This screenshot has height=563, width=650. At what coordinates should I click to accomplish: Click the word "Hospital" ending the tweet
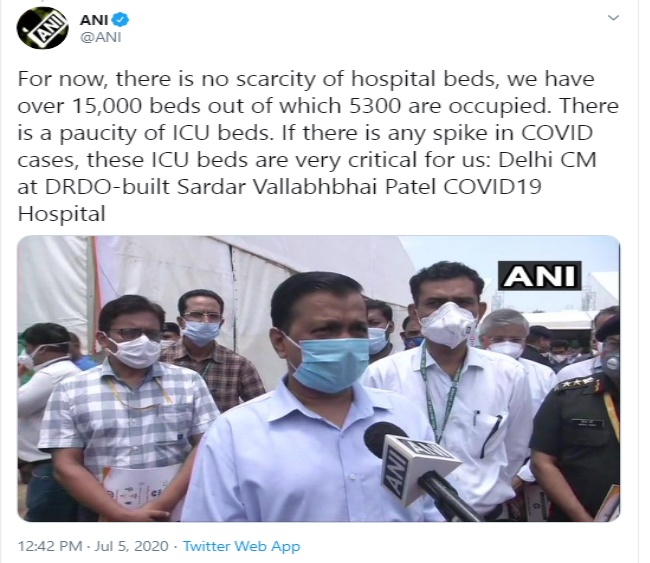click(61, 214)
